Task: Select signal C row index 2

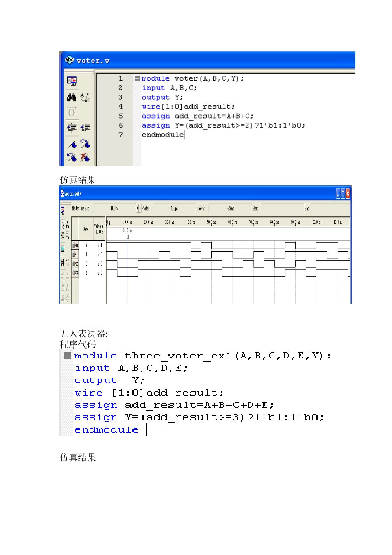Action: (x=75, y=263)
